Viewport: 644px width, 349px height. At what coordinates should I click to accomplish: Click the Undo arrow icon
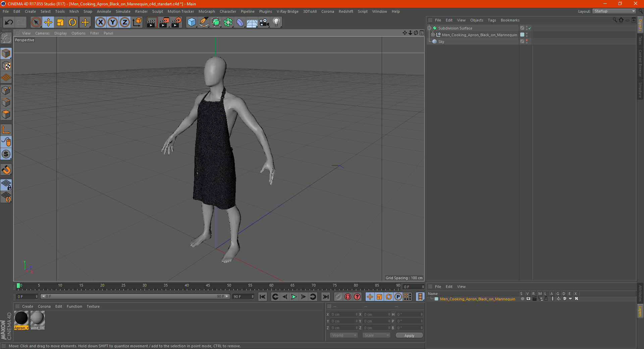(x=9, y=22)
